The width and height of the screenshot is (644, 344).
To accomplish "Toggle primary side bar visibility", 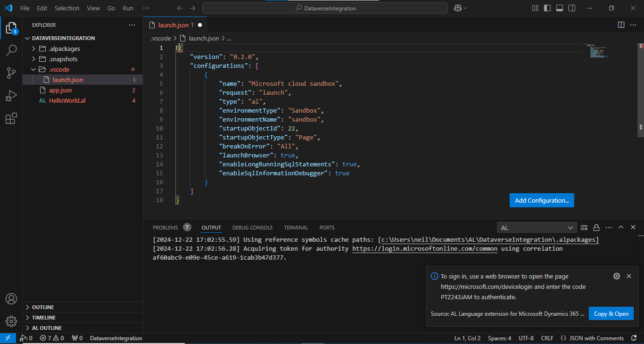I will pyautogui.click(x=547, y=8).
